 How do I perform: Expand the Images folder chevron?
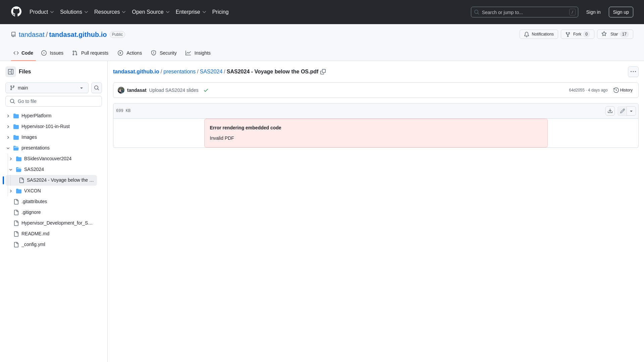(8, 137)
